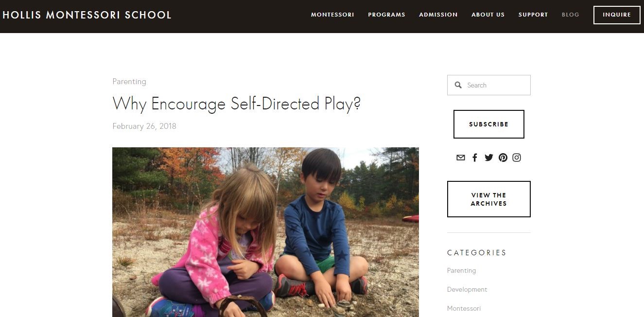Click the Subscribe button
644x317 pixels.
(x=489, y=124)
